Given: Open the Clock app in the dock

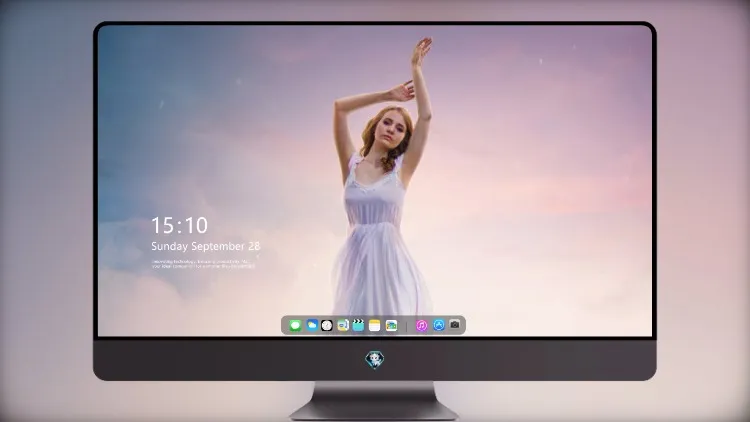Looking at the screenshot, I should tap(327, 326).
